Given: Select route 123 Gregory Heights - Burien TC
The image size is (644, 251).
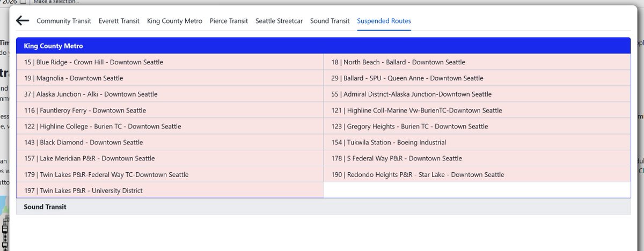Looking at the screenshot, I should tap(477, 127).
